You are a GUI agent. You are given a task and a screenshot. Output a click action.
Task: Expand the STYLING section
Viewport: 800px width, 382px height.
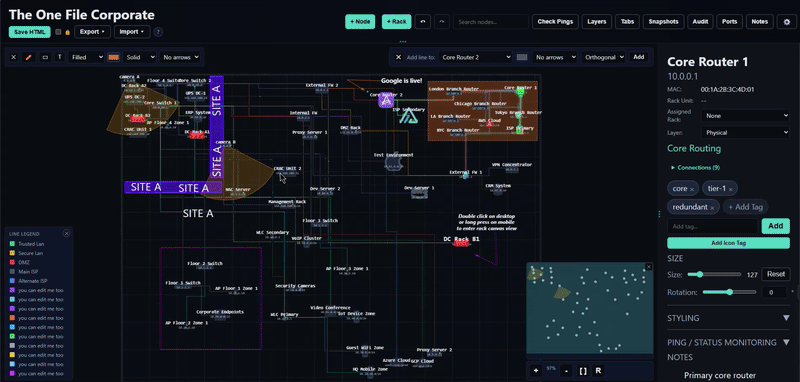(728, 318)
